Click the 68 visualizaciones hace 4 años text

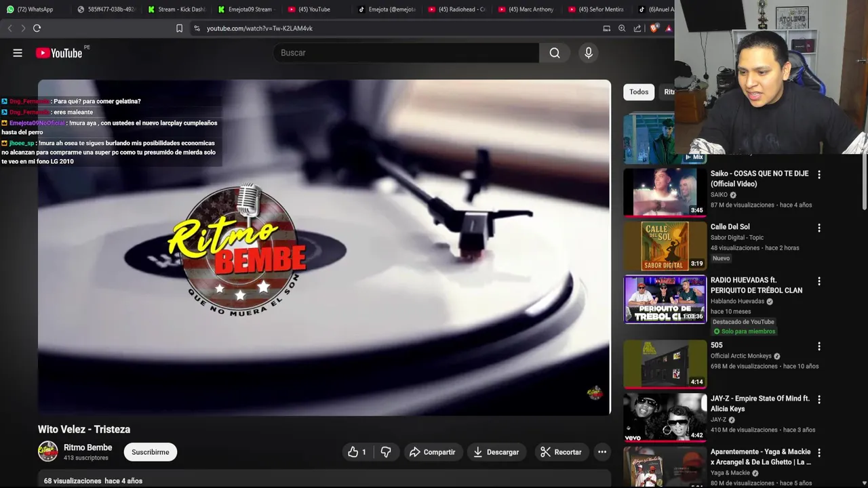click(93, 481)
